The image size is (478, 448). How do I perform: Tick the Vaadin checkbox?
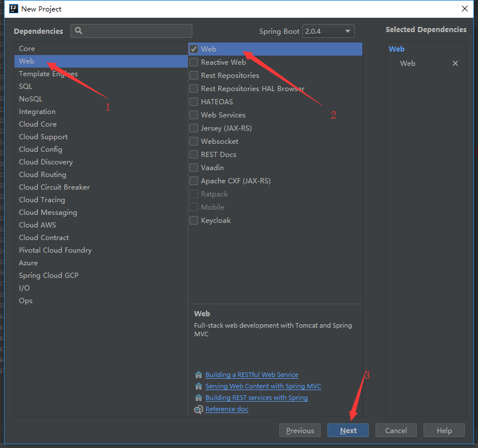pos(194,167)
